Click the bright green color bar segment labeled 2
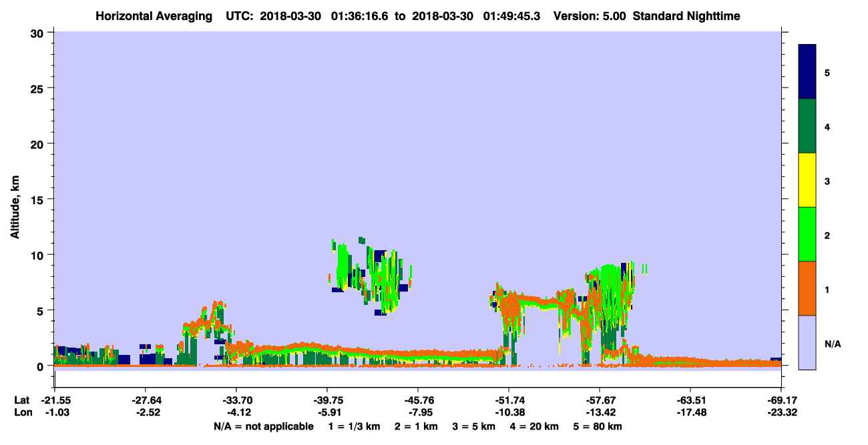The image size is (868, 445). (807, 234)
